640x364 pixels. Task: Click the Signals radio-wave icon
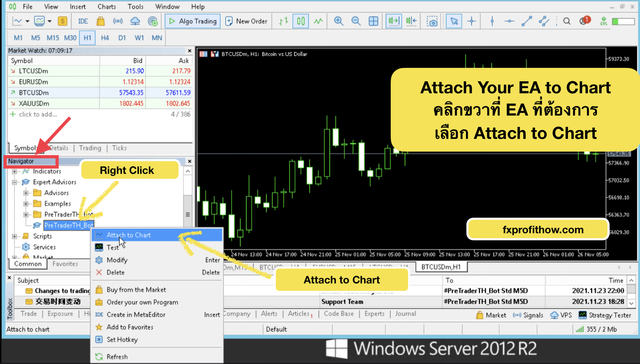[118, 21]
